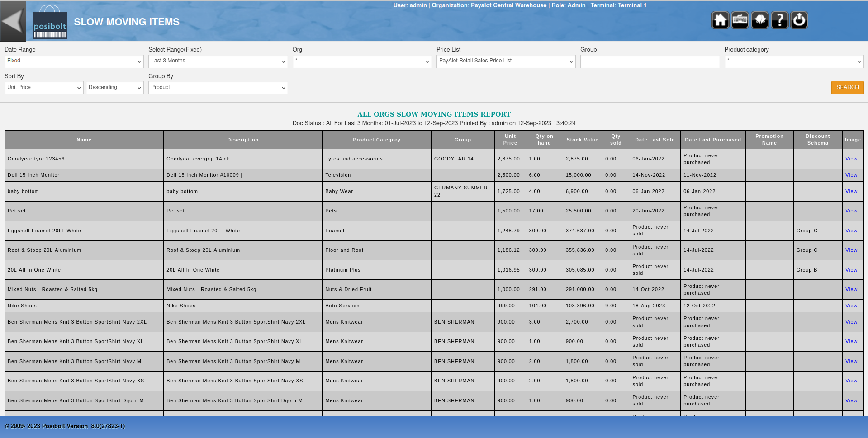
Task: Click the Posibolt Version footer text
Action: coord(65,426)
